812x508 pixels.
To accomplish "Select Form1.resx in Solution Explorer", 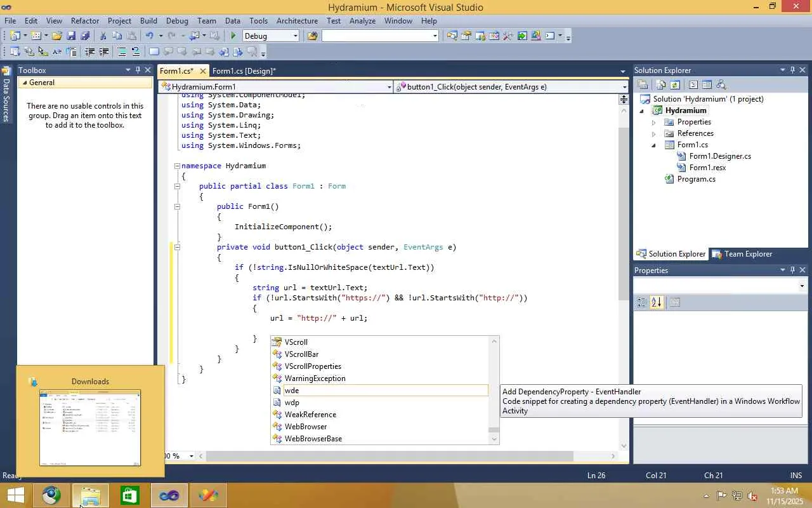I will 707,168.
